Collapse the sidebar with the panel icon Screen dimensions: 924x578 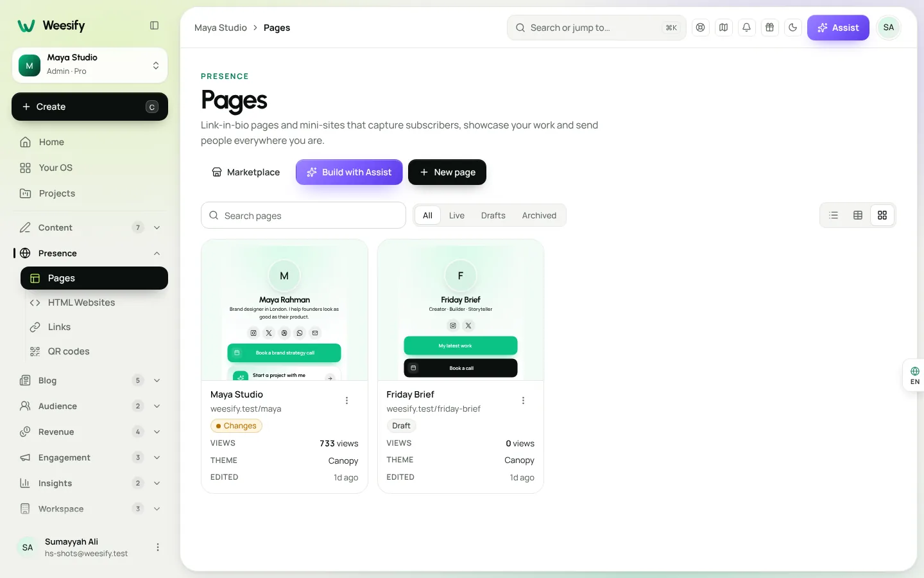(154, 26)
